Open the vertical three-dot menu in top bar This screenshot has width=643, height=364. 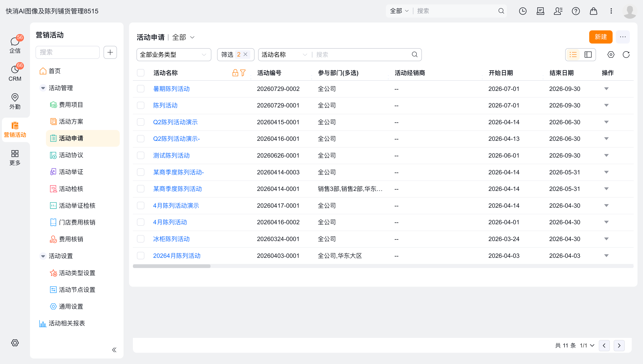point(611,11)
